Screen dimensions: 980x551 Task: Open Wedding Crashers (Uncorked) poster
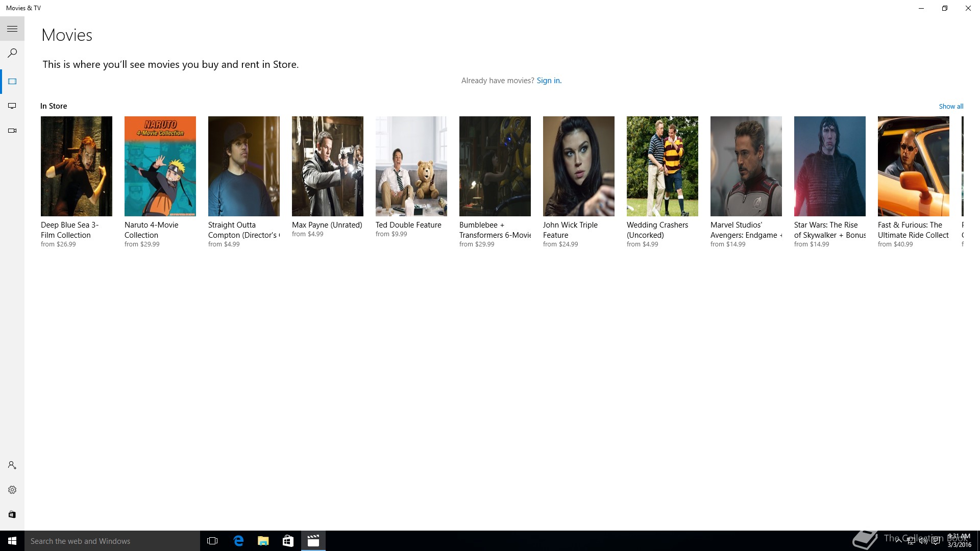[663, 166]
